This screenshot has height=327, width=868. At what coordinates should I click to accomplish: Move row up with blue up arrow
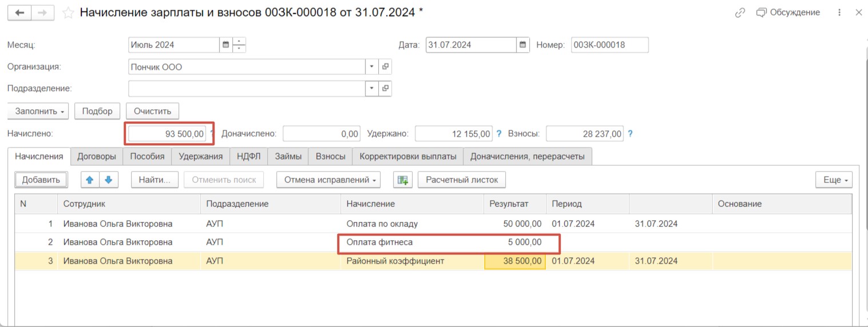tap(90, 180)
